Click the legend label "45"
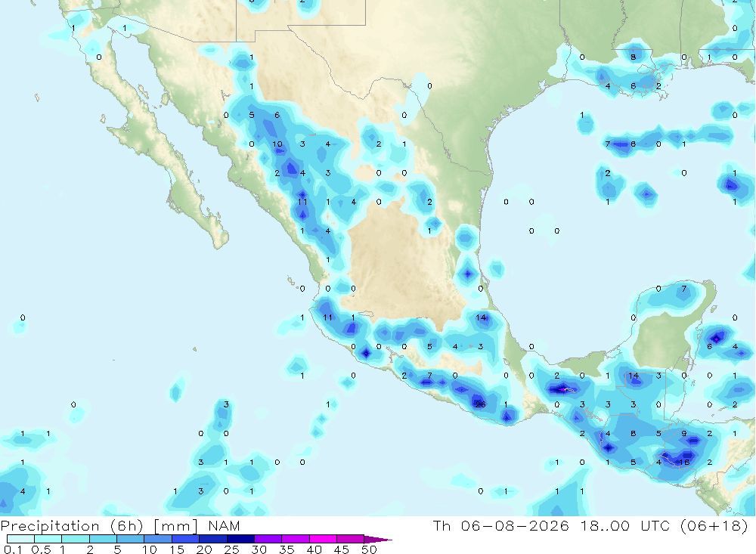This screenshot has height=554, width=756. point(342,549)
